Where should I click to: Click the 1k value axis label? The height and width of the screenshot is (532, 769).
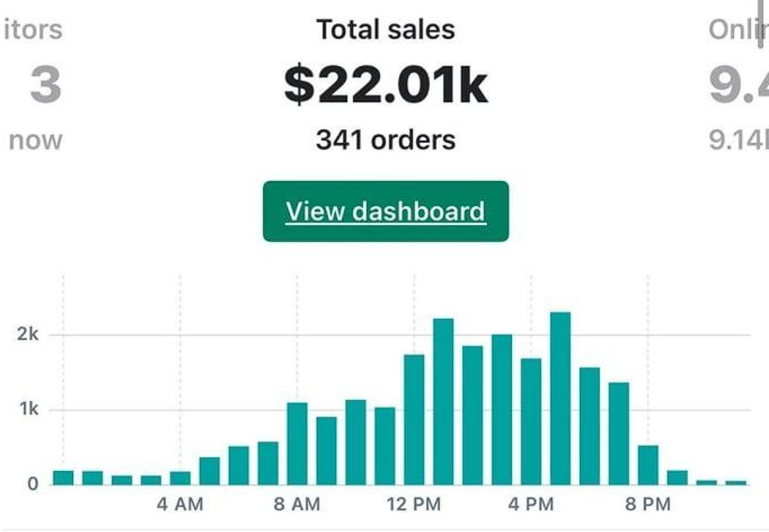pyautogui.click(x=28, y=410)
